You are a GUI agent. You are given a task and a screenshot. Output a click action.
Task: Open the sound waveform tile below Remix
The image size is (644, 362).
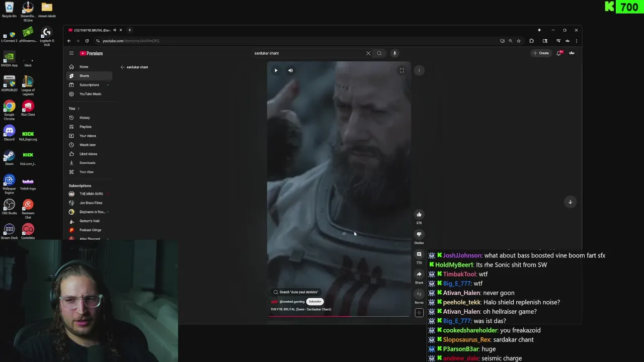coord(419,313)
